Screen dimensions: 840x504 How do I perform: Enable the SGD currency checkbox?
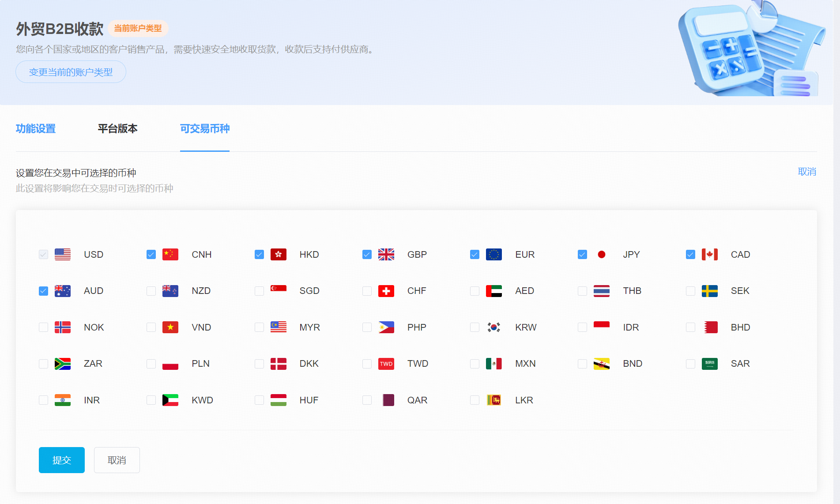[x=259, y=291]
